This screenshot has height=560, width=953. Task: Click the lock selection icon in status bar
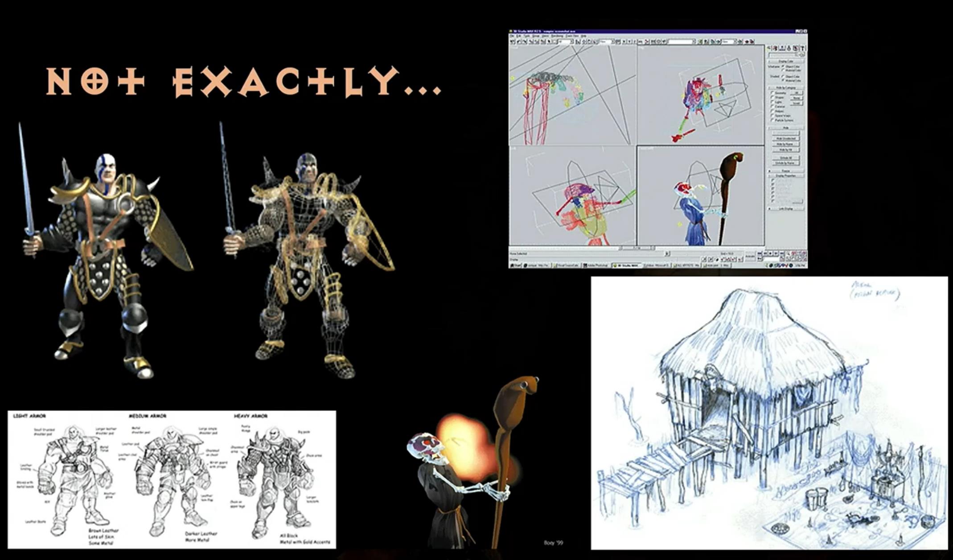pyautogui.click(x=667, y=253)
